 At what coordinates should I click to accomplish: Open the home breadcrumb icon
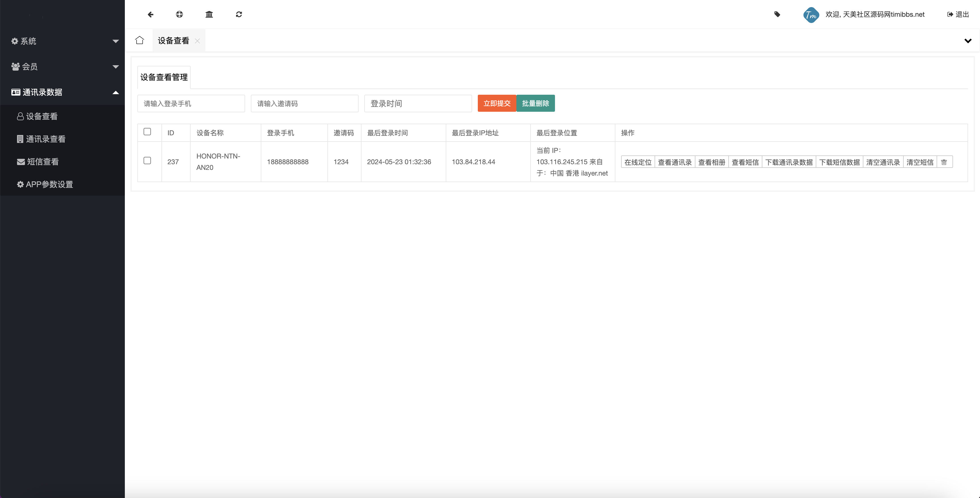[139, 40]
